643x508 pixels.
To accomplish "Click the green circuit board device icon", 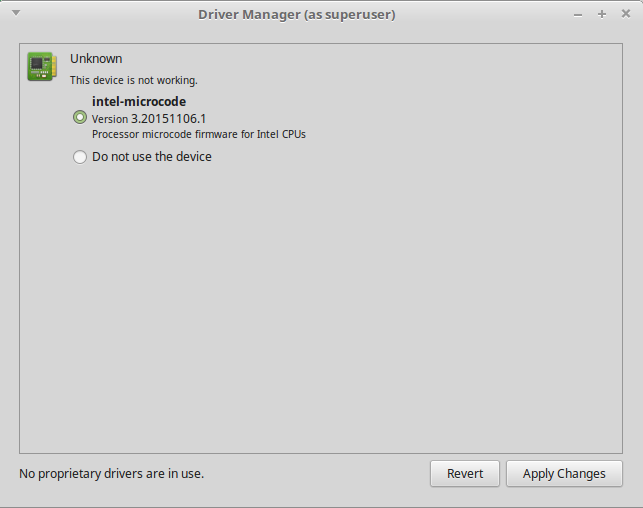I will (42, 66).
